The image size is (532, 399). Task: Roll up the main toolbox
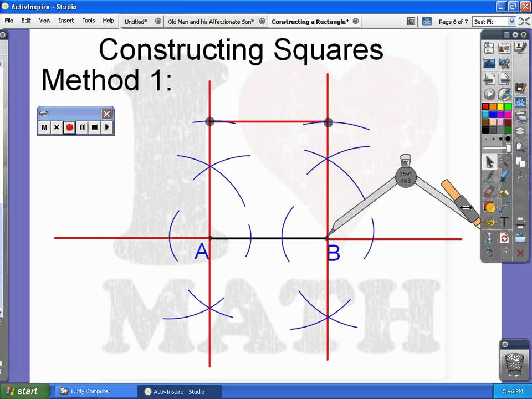(515, 34)
